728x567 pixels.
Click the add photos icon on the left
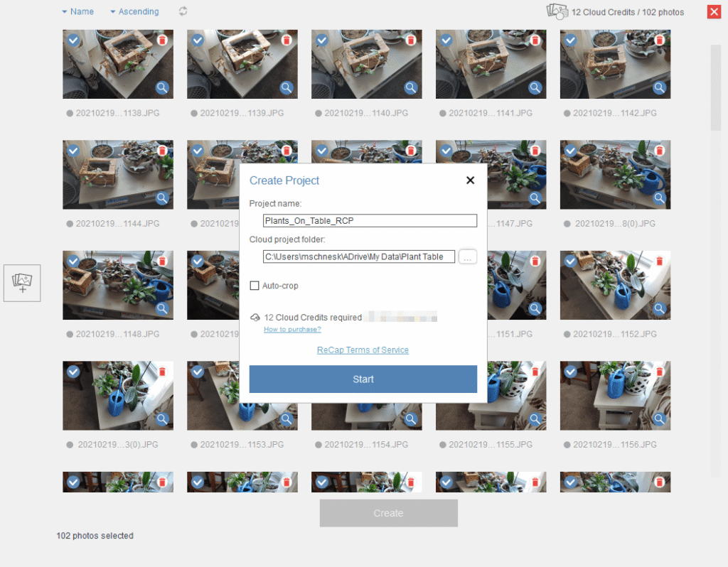[x=21, y=283]
